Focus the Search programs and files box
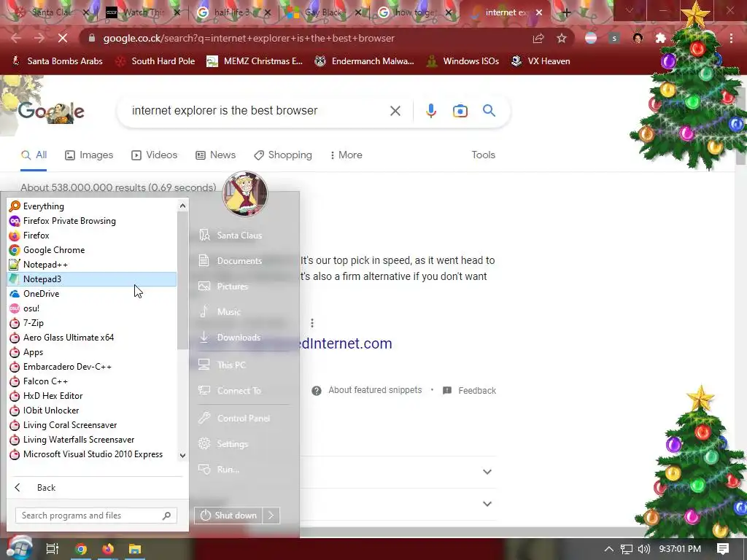 tap(96, 516)
